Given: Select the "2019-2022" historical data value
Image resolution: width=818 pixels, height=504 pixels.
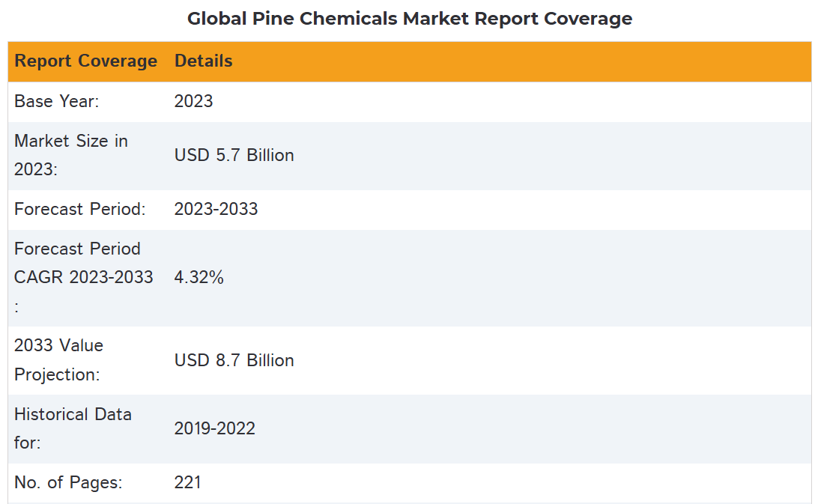Looking at the screenshot, I should click(x=215, y=428).
